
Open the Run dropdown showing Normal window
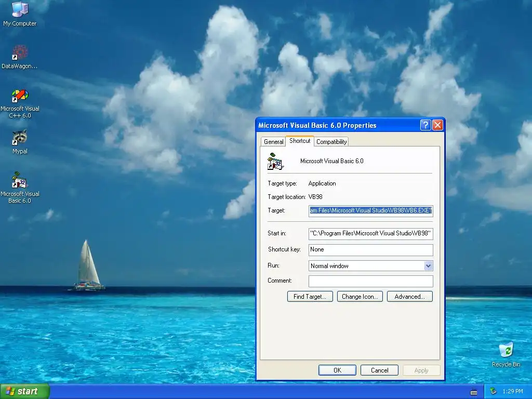click(x=370, y=265)
